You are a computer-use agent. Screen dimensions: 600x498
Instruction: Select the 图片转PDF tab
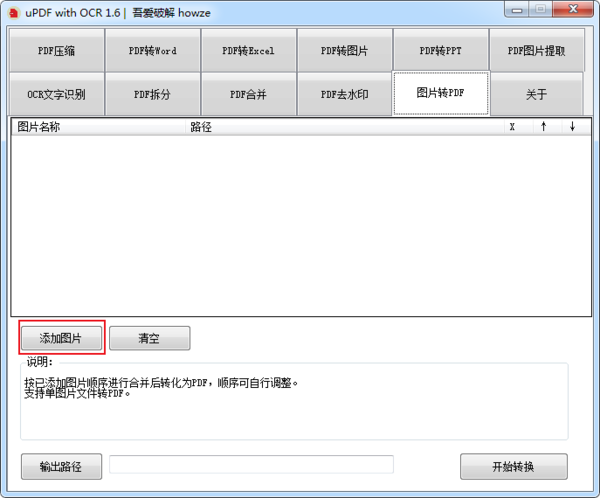441,93
